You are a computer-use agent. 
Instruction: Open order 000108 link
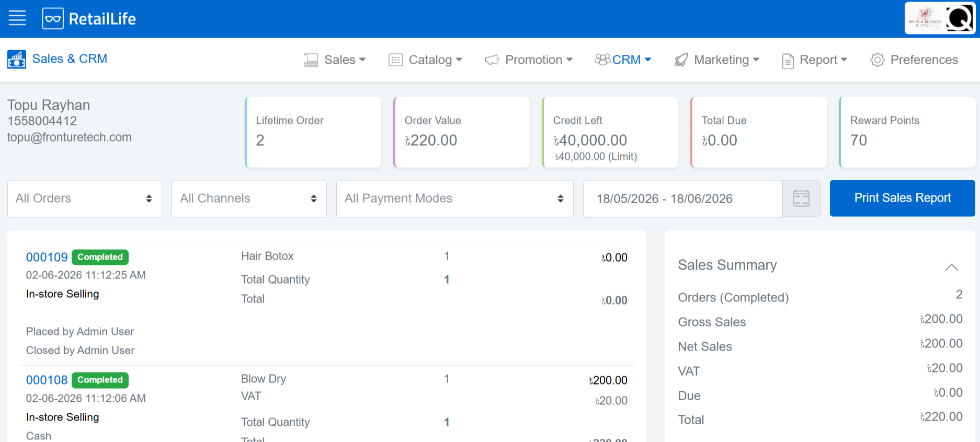pos(47,380)
